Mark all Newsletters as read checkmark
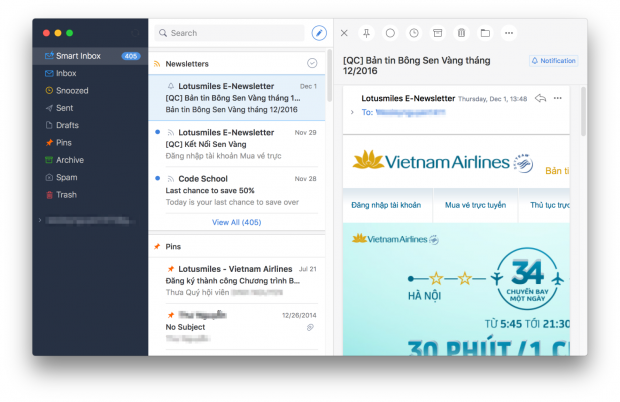Screen dimensions: 620x402 (x=312, y=63)
